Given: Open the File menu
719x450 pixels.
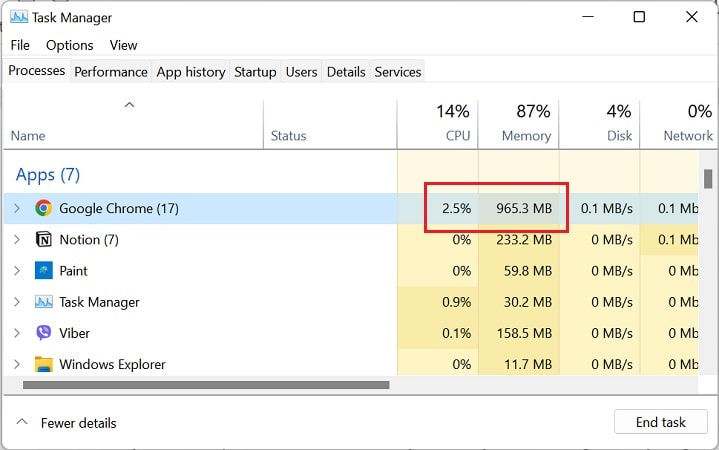Looking at the screenshot, I should (20, 45).
